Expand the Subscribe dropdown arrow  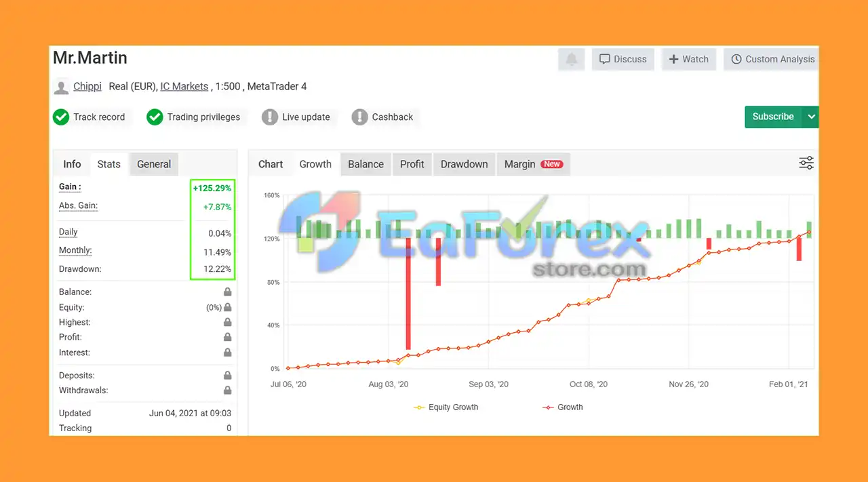810,117
